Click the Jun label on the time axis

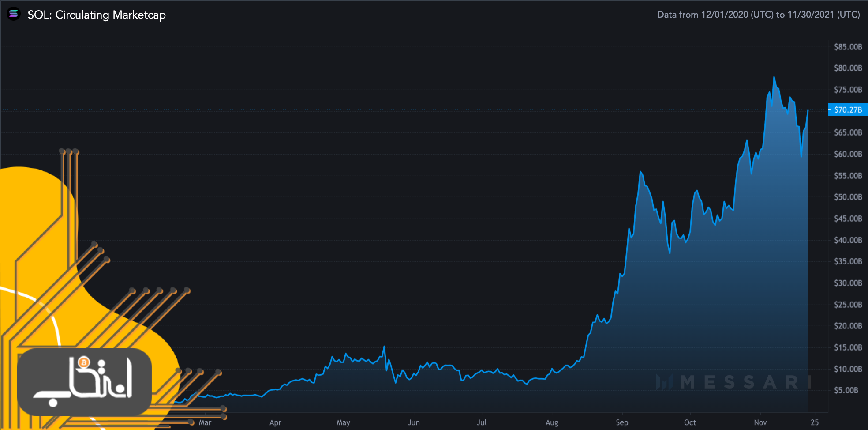coord(414,422)
